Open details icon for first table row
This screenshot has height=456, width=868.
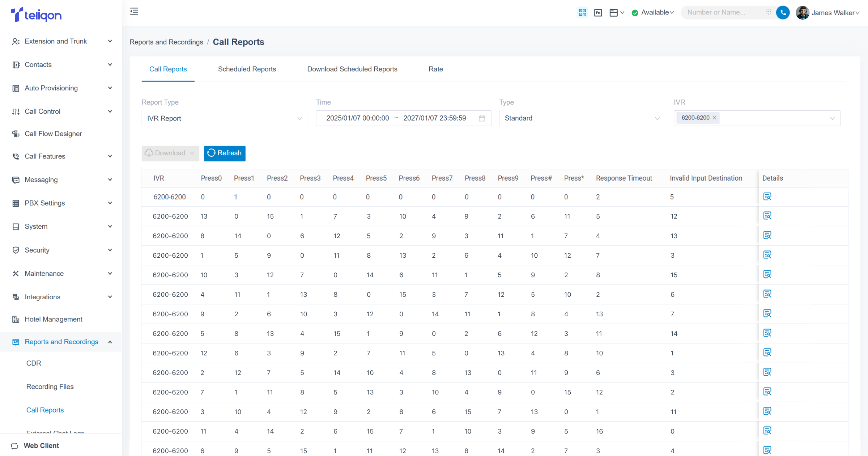pyautogui.click(x=767, y=197)
